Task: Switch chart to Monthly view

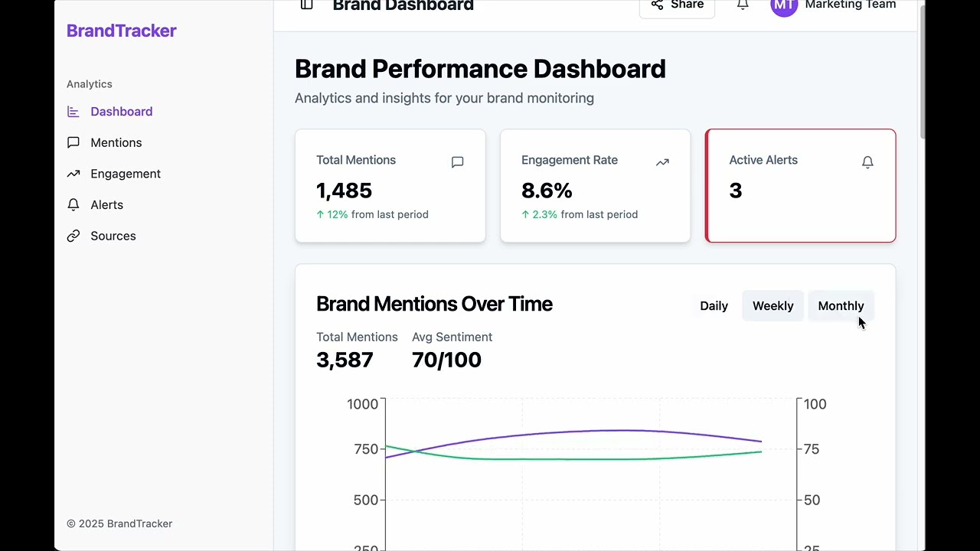Action: (x=841, y=306)
